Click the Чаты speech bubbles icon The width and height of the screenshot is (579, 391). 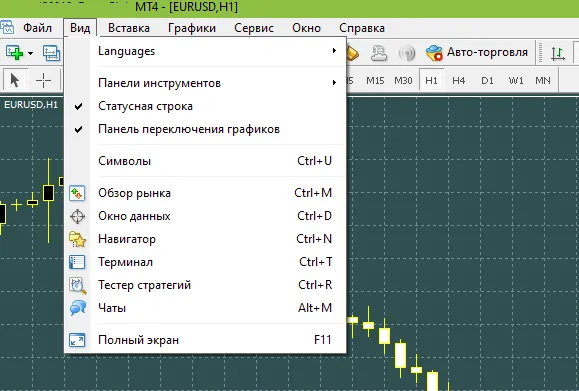point(78,308)
